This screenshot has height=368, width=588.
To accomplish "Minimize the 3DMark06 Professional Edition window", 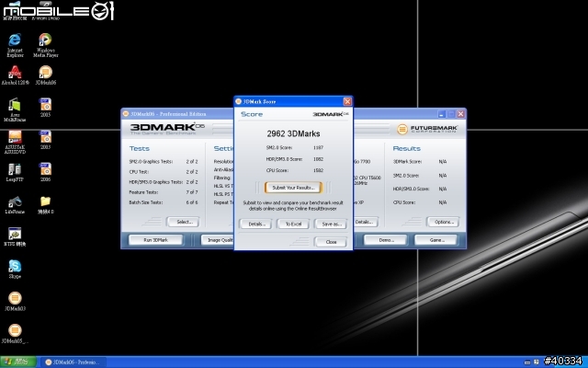I will [x=441, y=114].
